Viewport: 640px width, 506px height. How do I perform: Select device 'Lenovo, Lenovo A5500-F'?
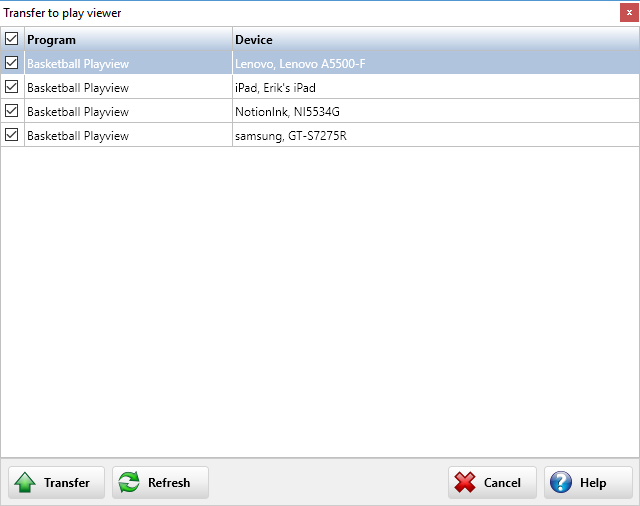[300, 64]
